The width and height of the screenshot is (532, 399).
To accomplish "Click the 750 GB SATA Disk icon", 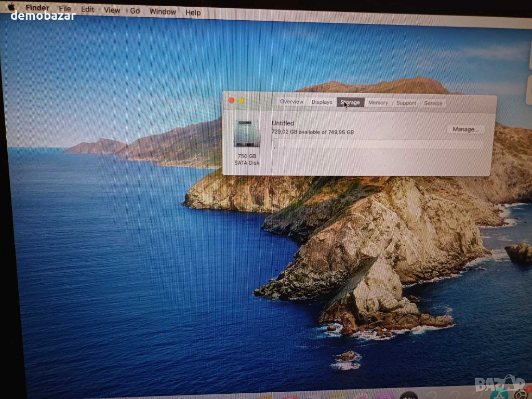I will tap(247, 134).
